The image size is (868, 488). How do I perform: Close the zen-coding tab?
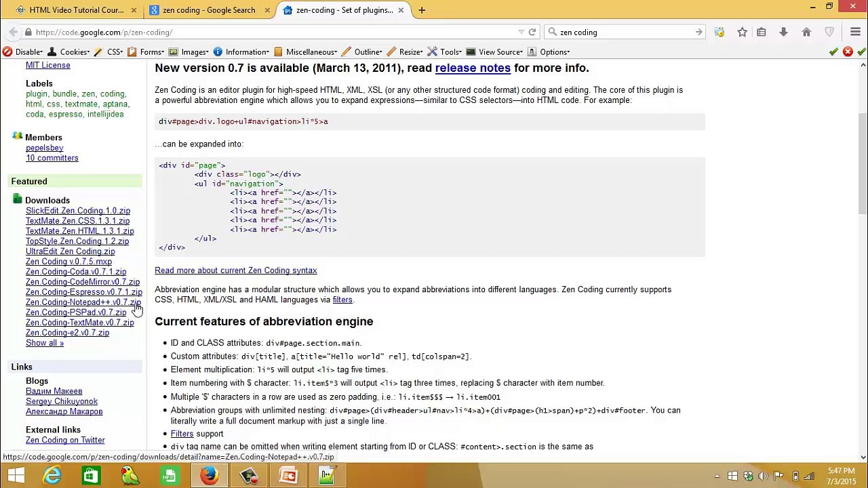pyautogui.click(x=401, y=10)
